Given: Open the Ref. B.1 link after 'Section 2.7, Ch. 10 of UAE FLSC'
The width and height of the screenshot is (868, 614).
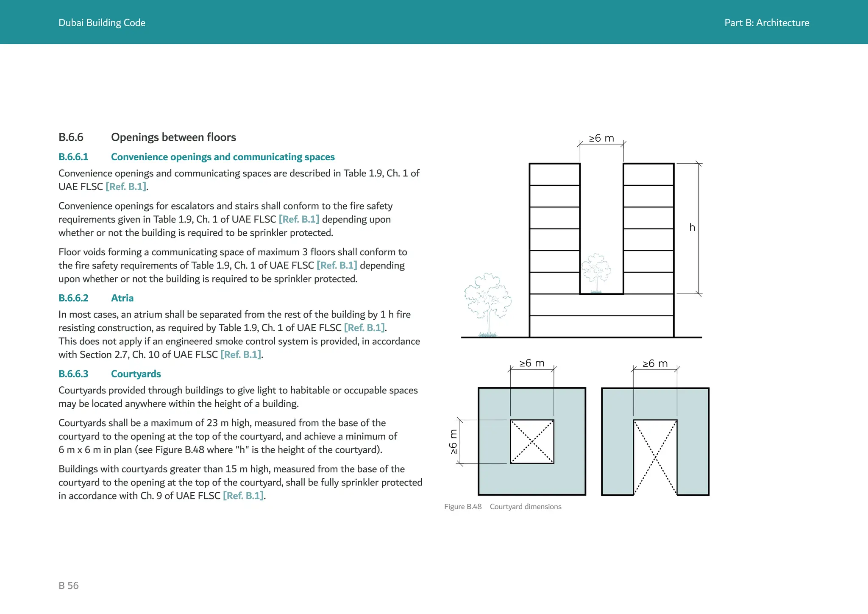Looking at the screenshot, I should tap(241, 354).
